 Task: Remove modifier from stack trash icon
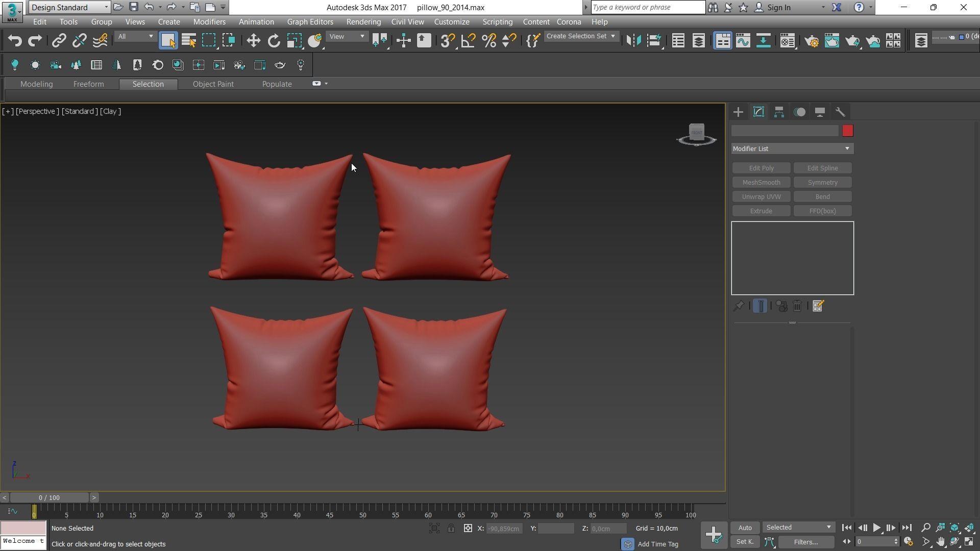tap(797, 306)
